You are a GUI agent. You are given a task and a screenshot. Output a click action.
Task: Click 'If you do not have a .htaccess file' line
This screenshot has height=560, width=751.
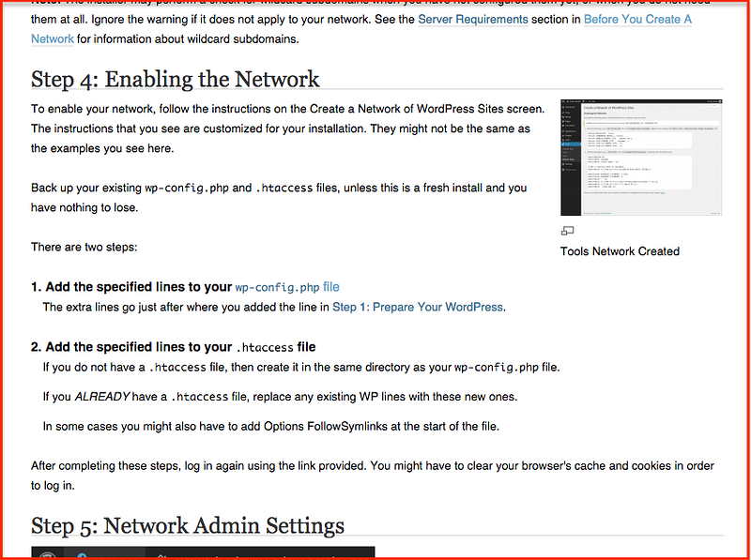(301, 367)
